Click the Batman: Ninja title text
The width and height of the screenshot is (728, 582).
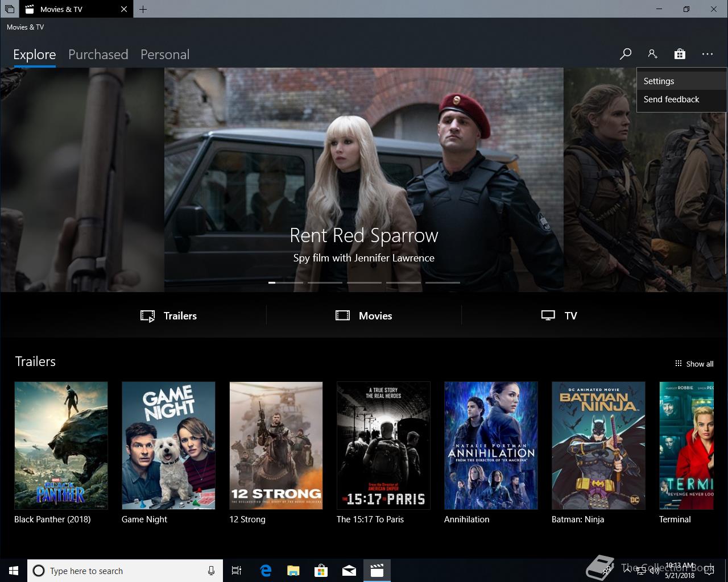[578, 519]
